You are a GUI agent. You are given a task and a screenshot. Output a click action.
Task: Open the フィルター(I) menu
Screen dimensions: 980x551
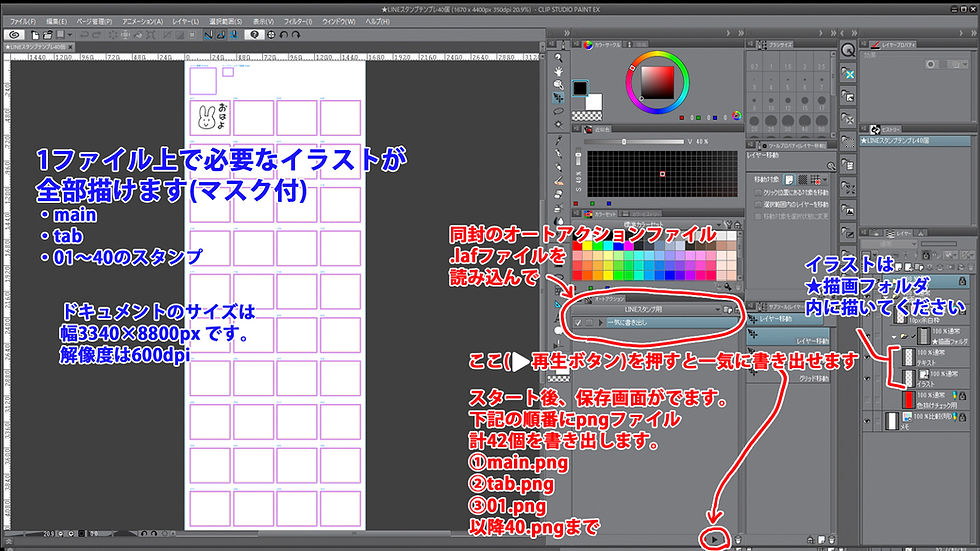tap(298, 21)
